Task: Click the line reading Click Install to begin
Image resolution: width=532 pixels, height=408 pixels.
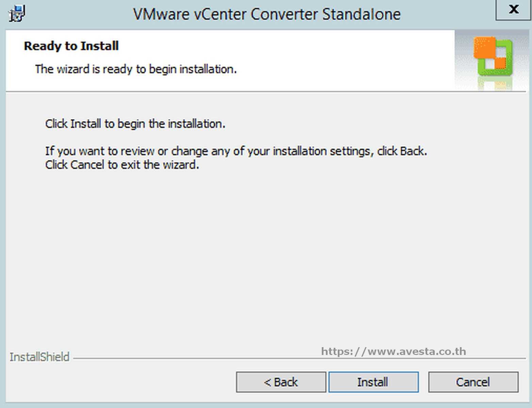Action: [x=135, y=124]
